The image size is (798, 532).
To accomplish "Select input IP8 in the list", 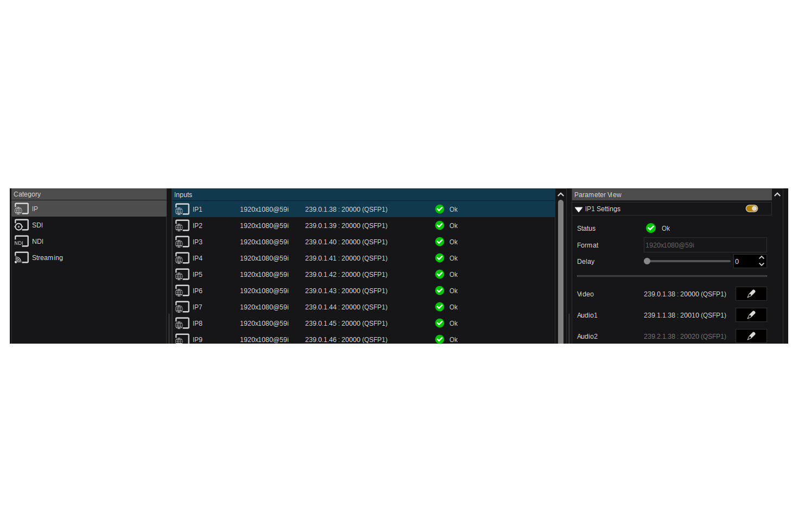I will click(326, 324).
